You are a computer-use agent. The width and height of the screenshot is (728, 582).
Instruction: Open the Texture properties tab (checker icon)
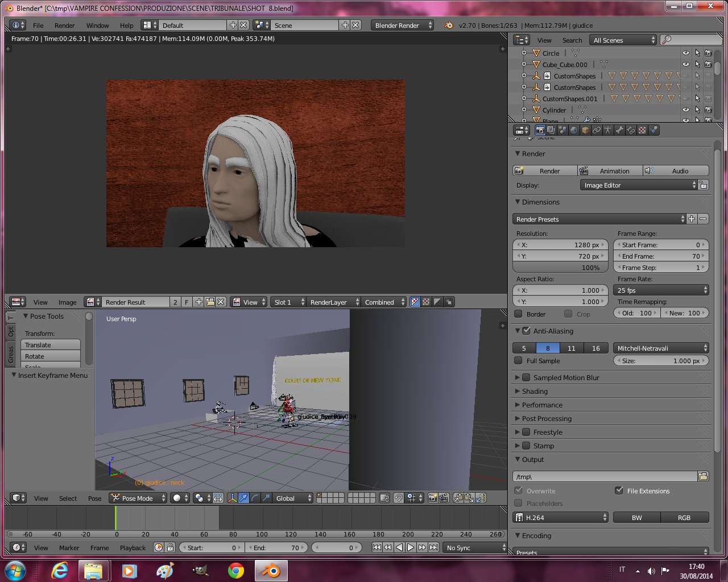click(x=642, y=130)
